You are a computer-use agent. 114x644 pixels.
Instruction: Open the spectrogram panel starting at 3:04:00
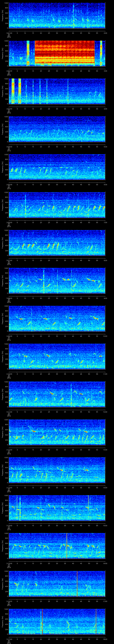(x=57, y=129)
